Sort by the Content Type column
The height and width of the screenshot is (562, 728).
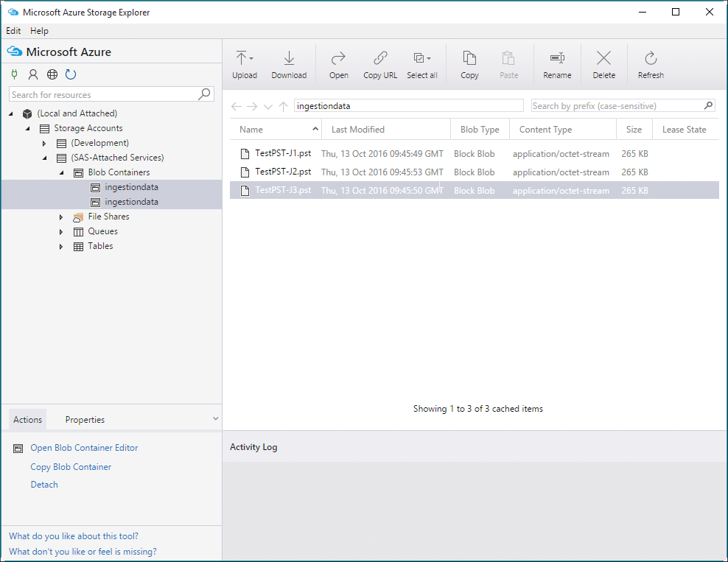tap(563, 130)
